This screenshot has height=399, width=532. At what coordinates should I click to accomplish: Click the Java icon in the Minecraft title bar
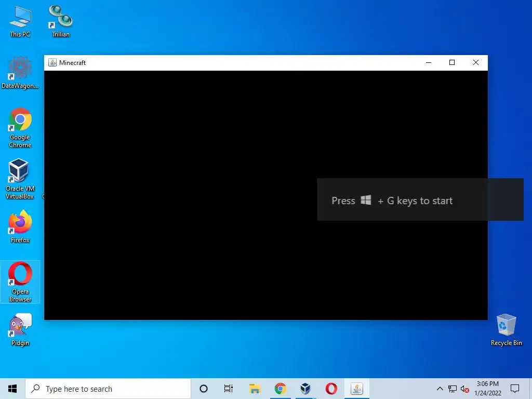52,62
